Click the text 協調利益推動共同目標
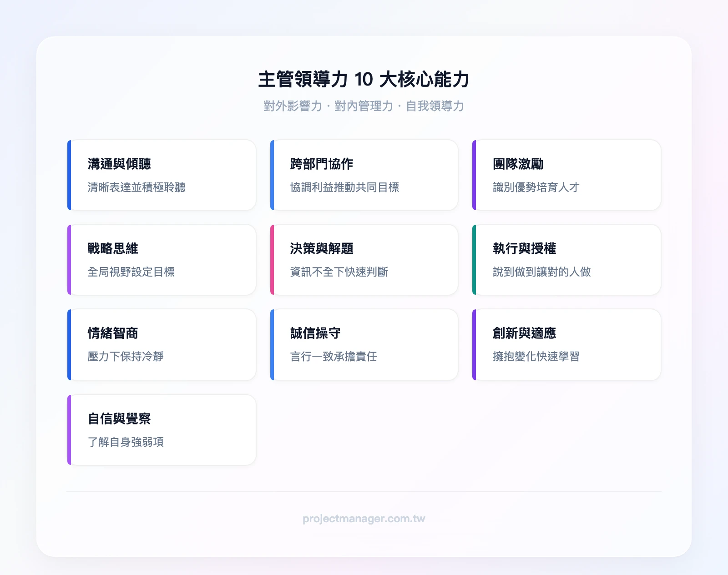The image size is (728, 575). 344,187
